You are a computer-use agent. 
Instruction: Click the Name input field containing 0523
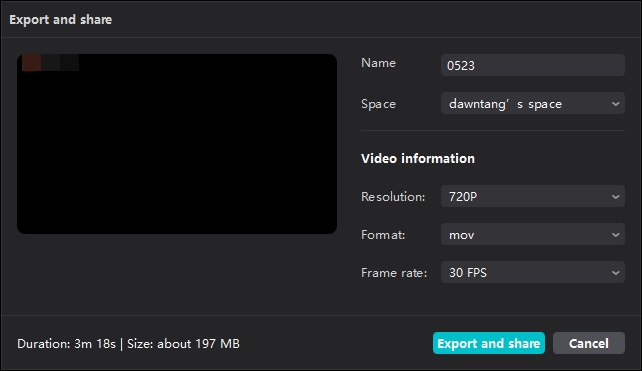(x=533, y=65)
